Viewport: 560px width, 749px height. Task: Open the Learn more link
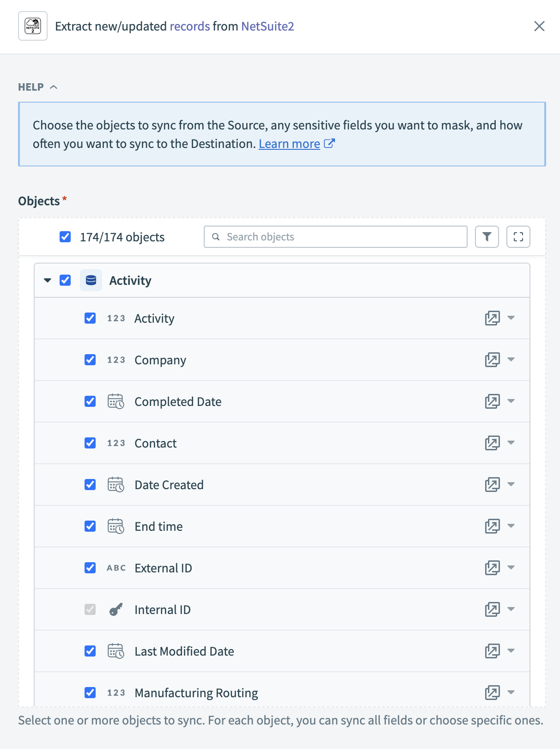[x=289, y=144]
